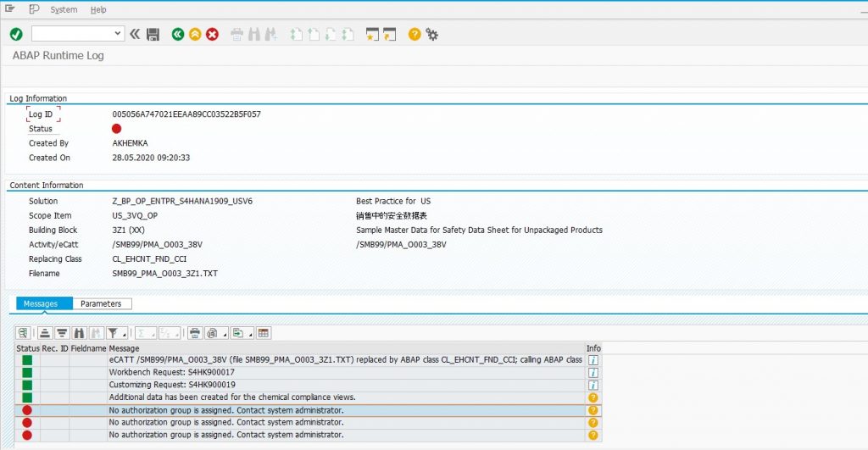Screen dimensions: 868x450
Task: Click the Save floppy disk icon
Action: point(153,34)
